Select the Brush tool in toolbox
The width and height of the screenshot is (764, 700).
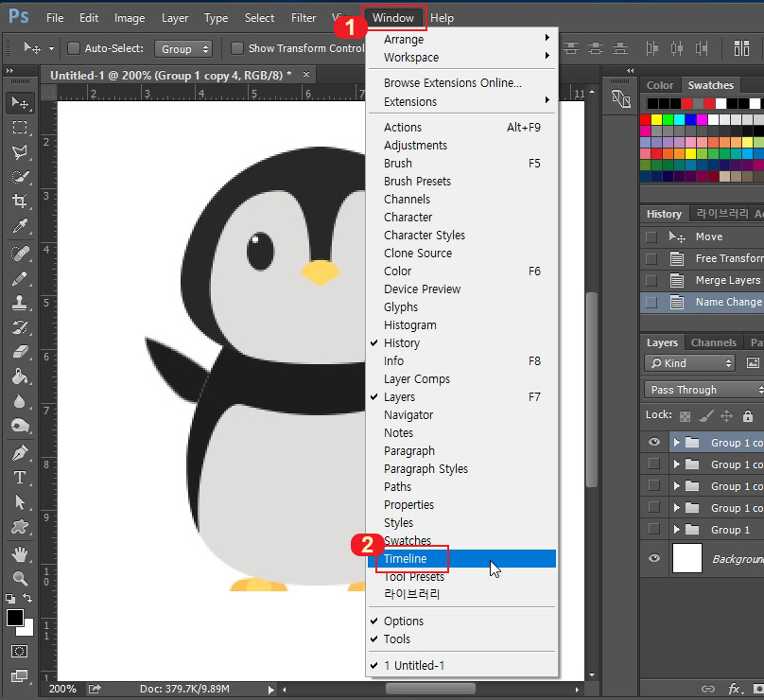20,278
